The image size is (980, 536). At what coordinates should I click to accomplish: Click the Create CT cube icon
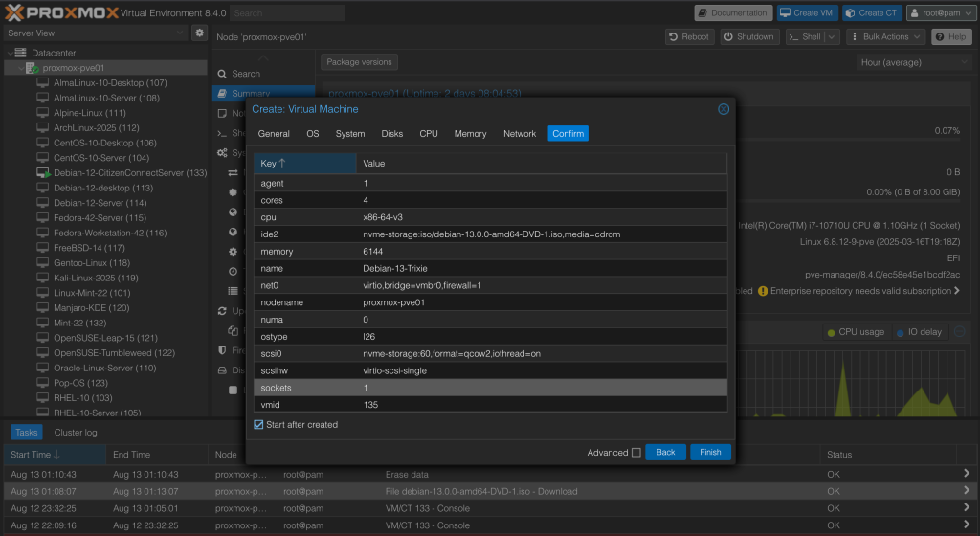pos(850,13)
